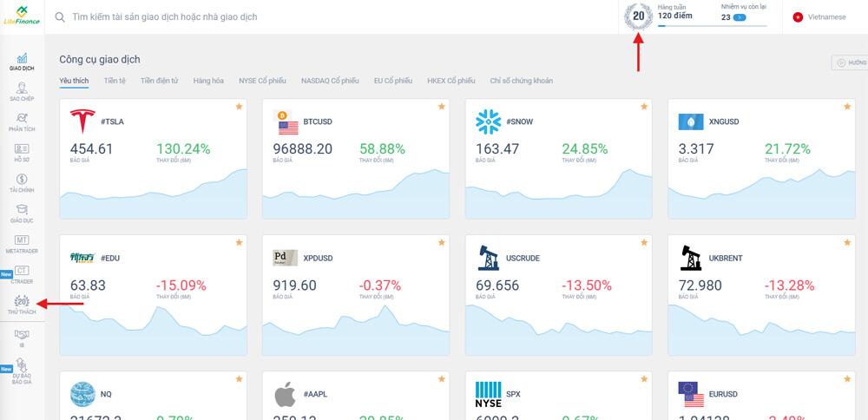Screen dimensions: 868x420
Task: Select the HKEX Cổ phiếu tab
Action: (x=451, y=81)
